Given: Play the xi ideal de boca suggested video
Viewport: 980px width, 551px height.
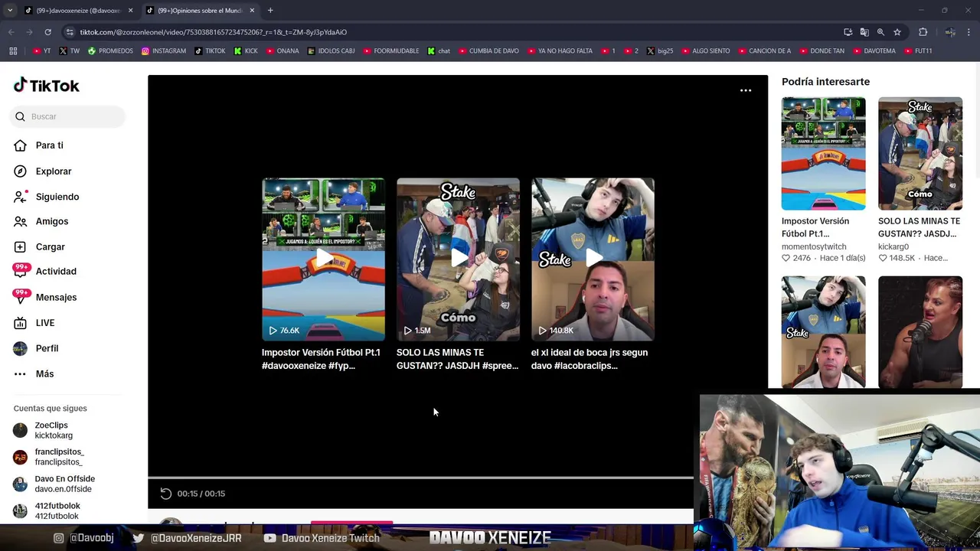Looking at the screenshot, I should pos(593,259).
